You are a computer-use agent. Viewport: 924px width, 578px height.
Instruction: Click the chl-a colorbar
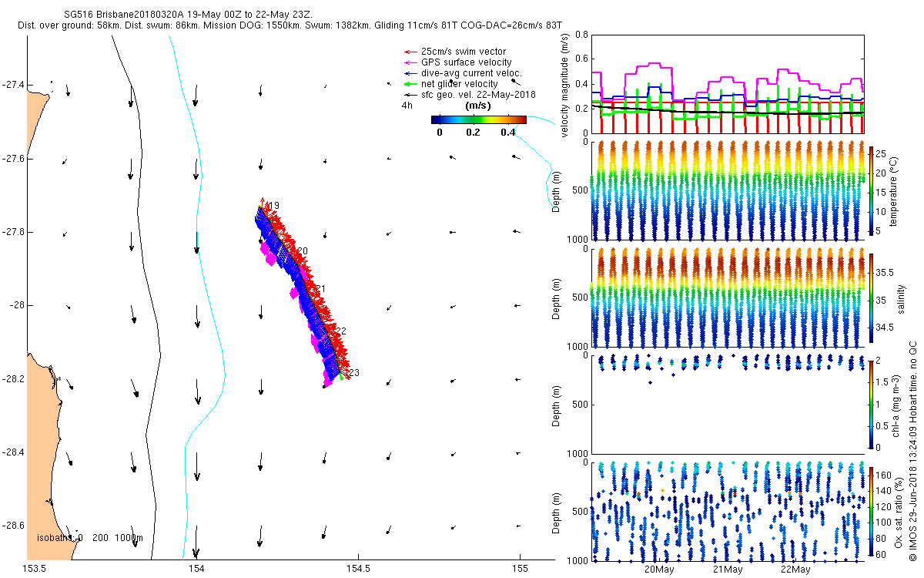tap(871, 403)
